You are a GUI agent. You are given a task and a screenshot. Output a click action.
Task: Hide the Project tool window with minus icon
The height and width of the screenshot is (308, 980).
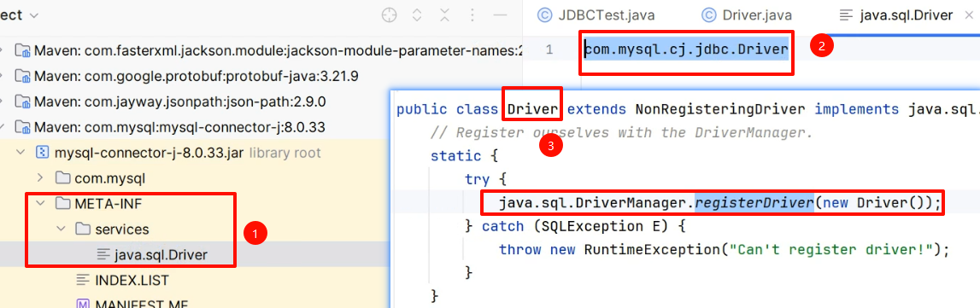click(499, 15)
